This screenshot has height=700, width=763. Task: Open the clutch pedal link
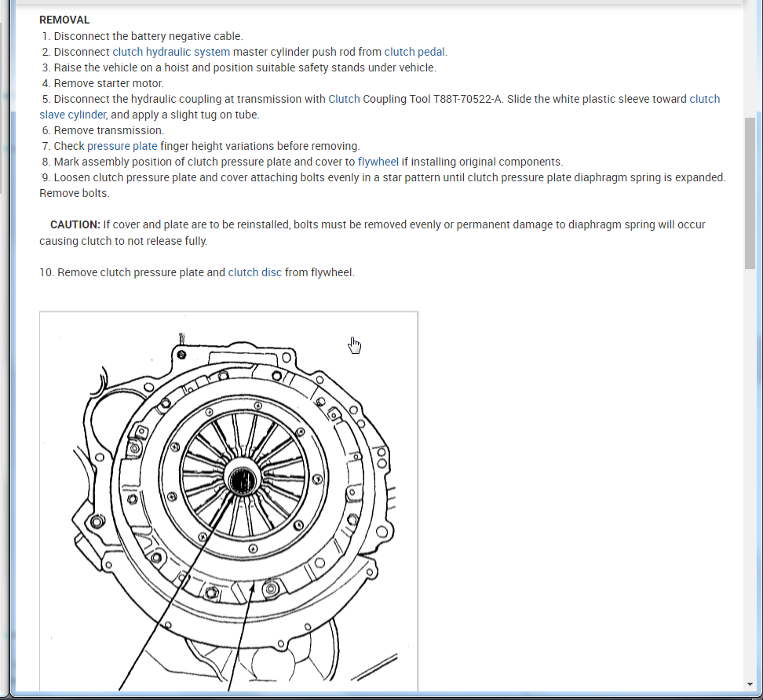point(414,52)
